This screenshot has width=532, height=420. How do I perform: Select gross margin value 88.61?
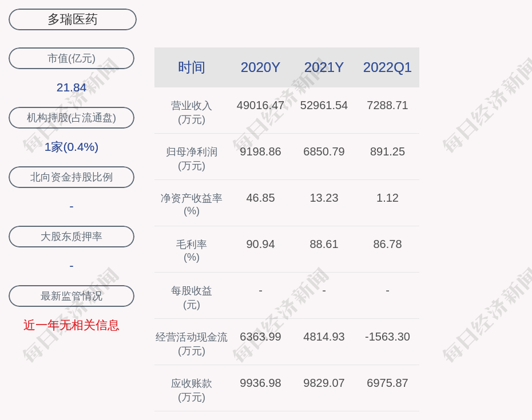pos(324,244)
